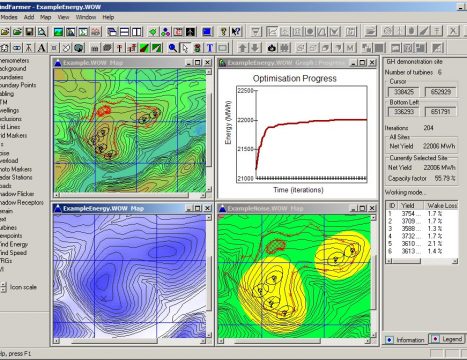Choose the letter A annotation tool

41,48
